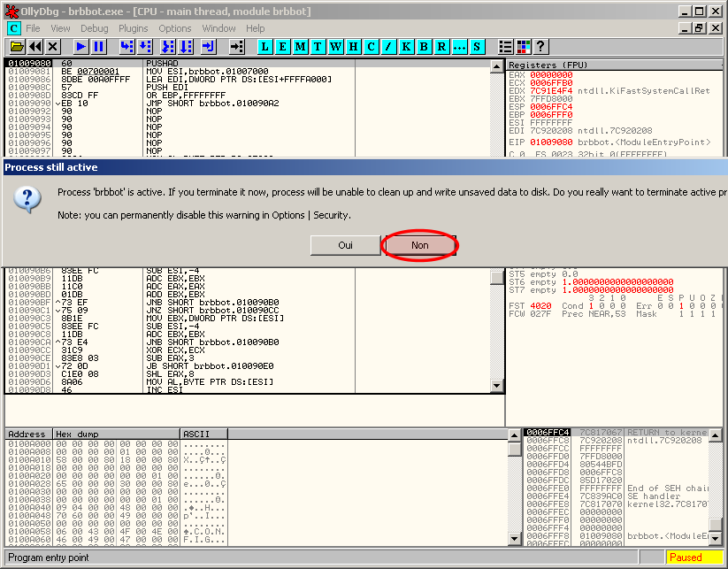Open the Appearance colors grid icon
The width and height of the screenshot is (728, 569).
(523, 46)
